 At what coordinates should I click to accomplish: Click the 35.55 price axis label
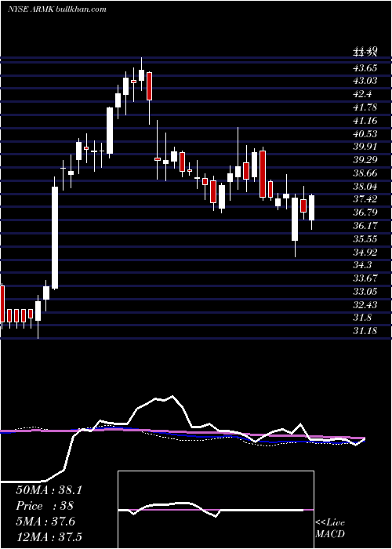pos(365,239)
